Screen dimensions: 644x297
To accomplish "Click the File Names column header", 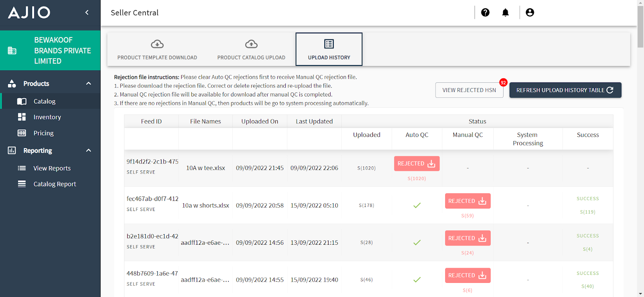I will pos(206,121).
